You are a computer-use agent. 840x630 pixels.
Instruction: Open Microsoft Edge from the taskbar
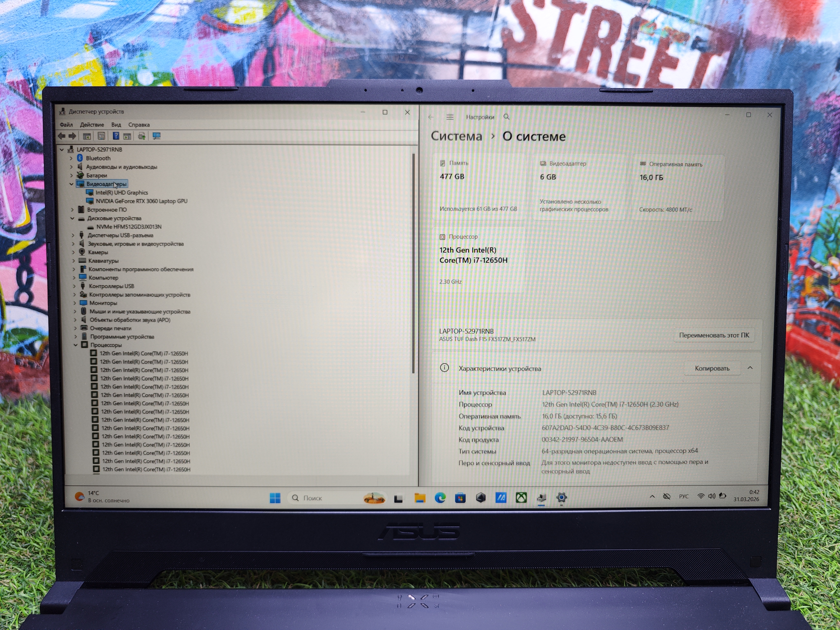[x=440, y=498]
